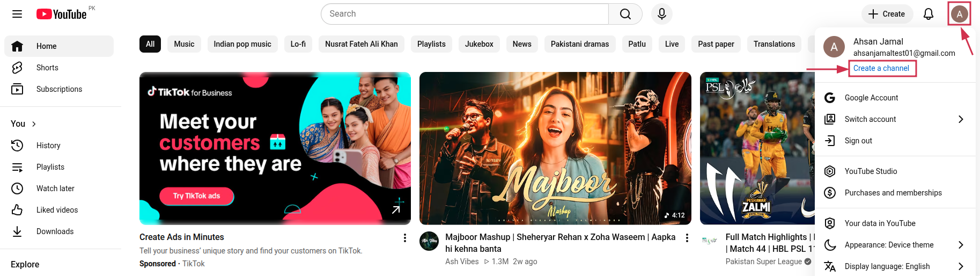Open the Majboor Mashup thumbnail
Viewport: 980px width, 276px height.
point(555,148)
